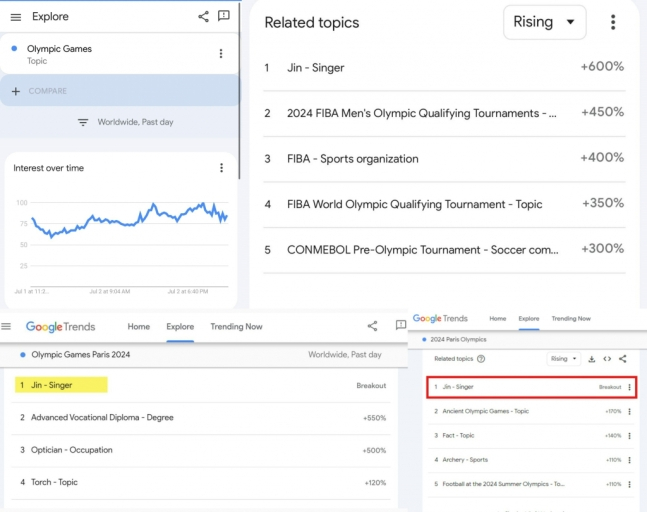Expand the small Rising dropdown beside the download icon

click(563, 358)
